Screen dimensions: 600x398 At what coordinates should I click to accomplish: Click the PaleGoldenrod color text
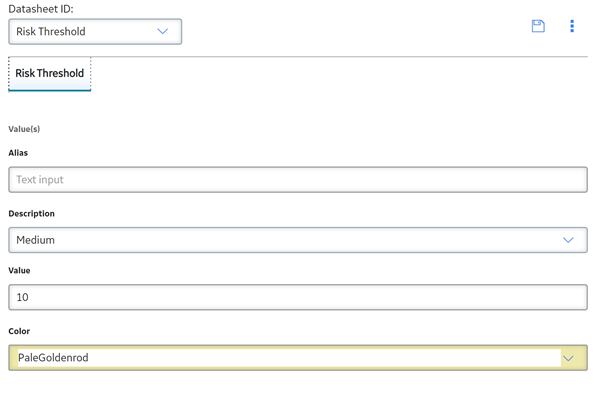[x=53, y=358]
